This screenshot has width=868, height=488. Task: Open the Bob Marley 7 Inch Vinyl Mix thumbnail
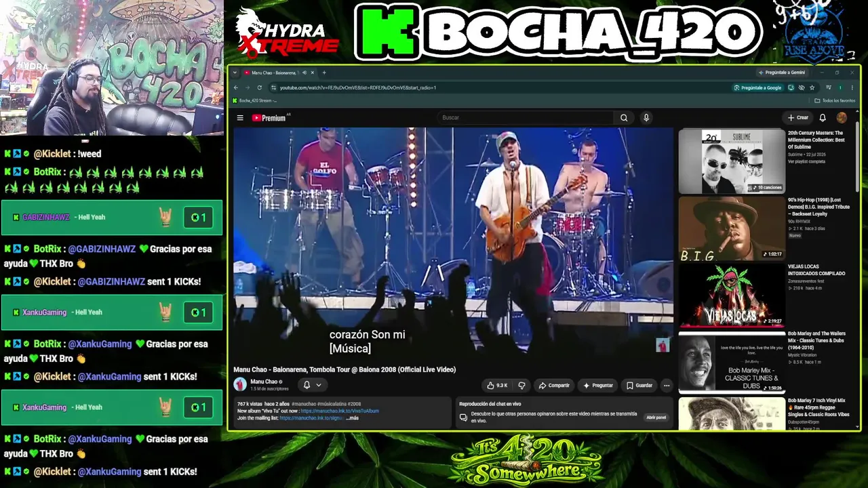732,413
